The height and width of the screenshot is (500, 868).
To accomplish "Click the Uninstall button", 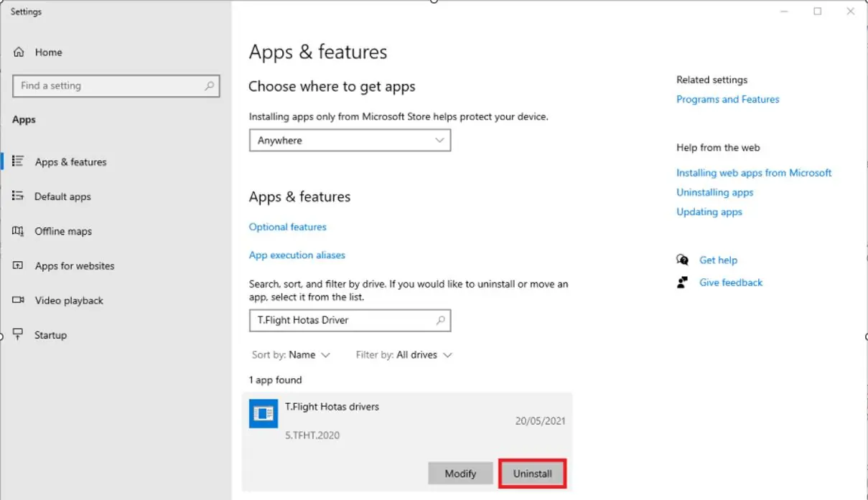I will tap(533, 473).
